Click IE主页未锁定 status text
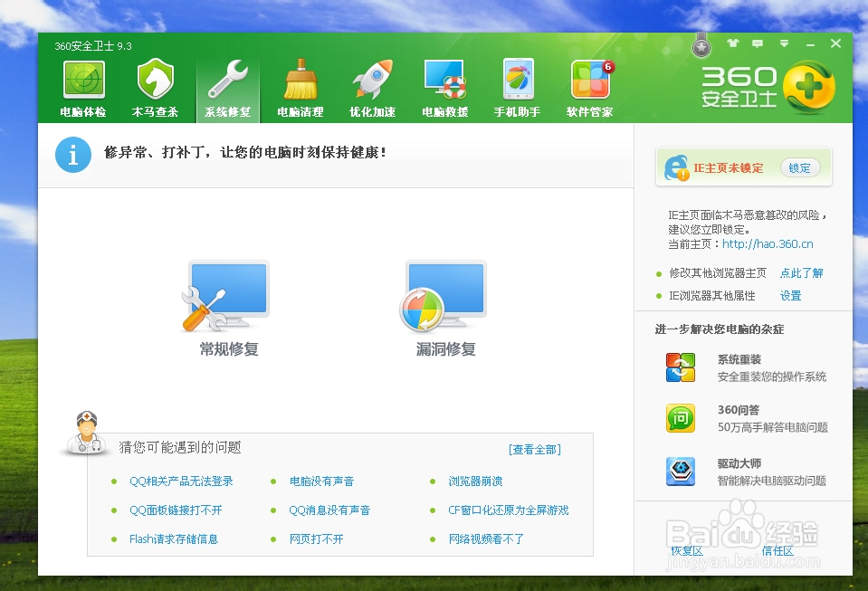 pos(728,168)
